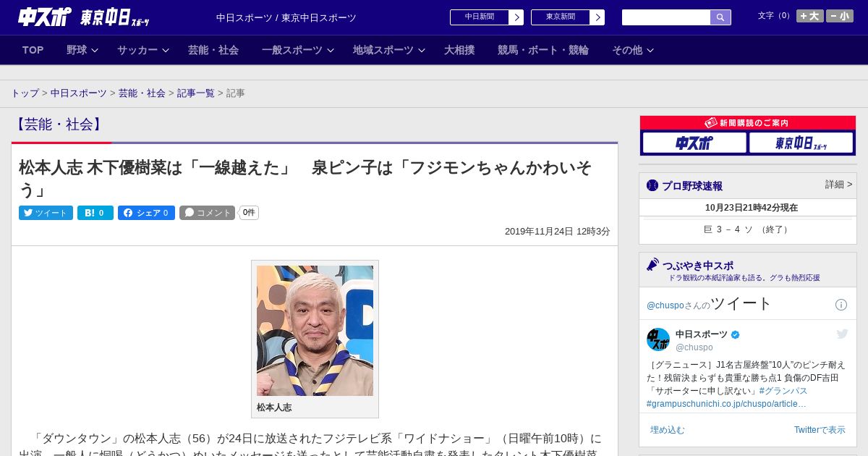Focus the site search input field
This screenshot has height=456, width=868.
point(666,17)
